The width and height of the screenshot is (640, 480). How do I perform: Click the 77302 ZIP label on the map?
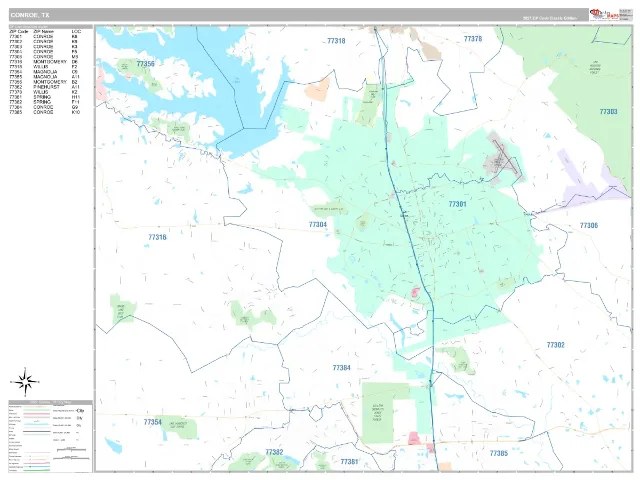click(556, 345)
